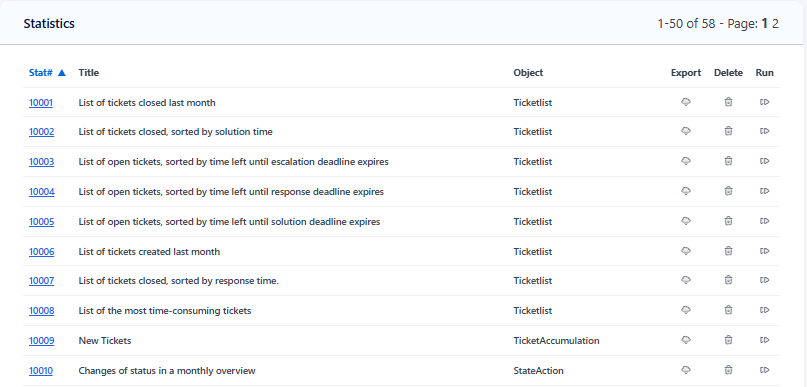Delete statistic 10010 changes of status
Image resolution: width=807 pixels, height=387 pixels.
[728, 370]
